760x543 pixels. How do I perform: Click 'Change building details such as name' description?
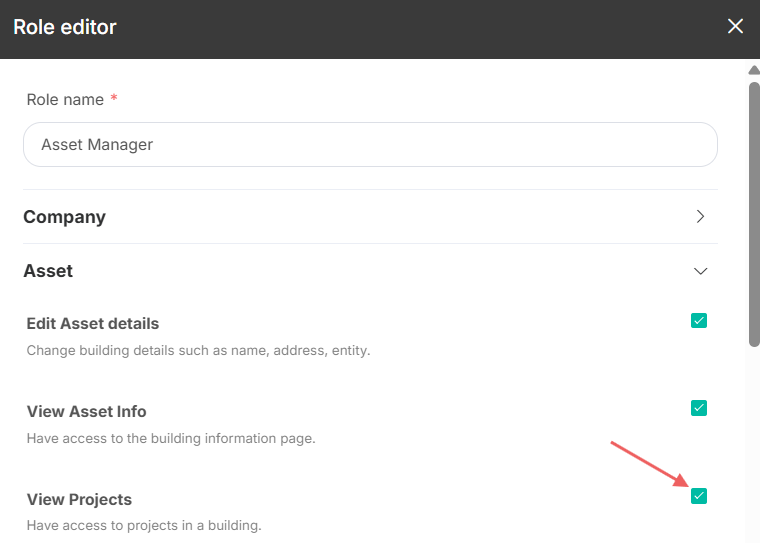pos(198,351)
